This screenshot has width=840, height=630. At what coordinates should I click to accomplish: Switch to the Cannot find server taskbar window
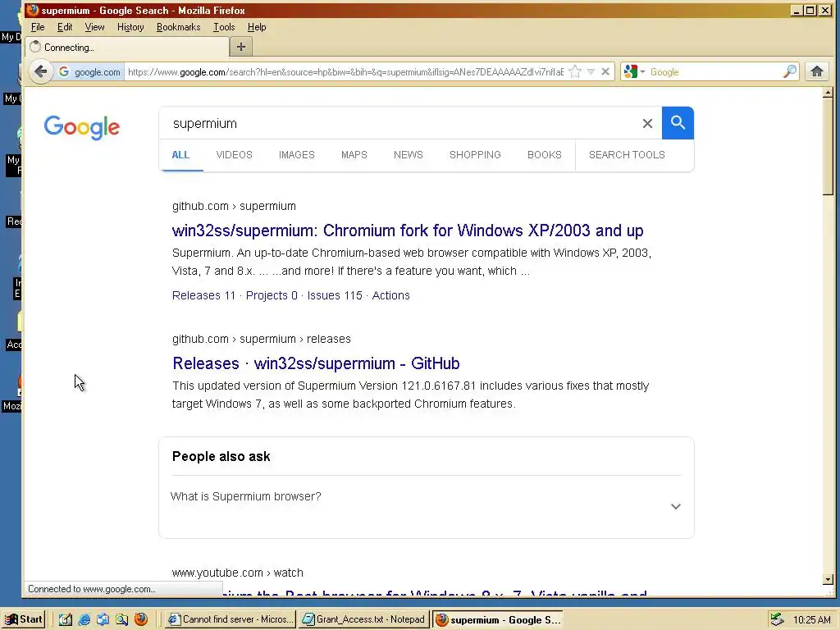pyautogui.click(x=231, y=619)
